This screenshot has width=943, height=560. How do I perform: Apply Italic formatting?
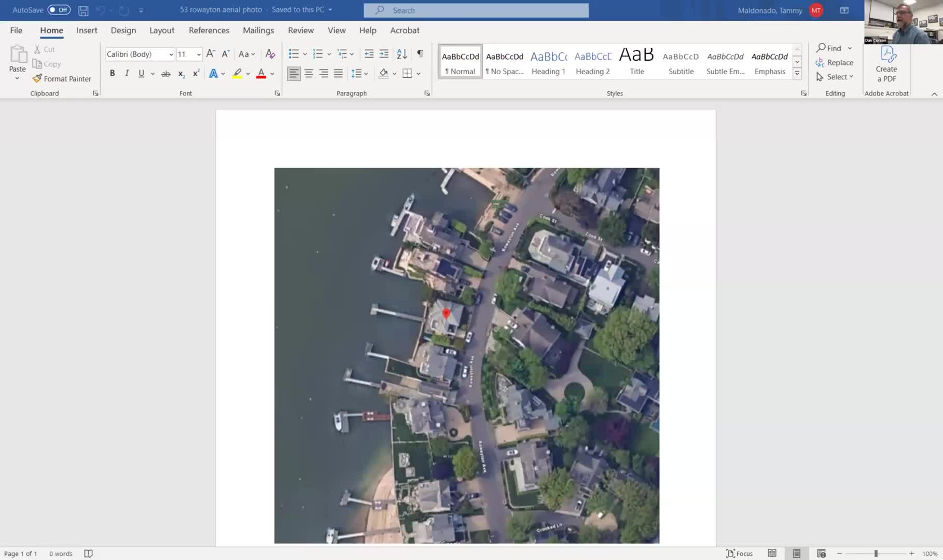click(x=127, y=74)
